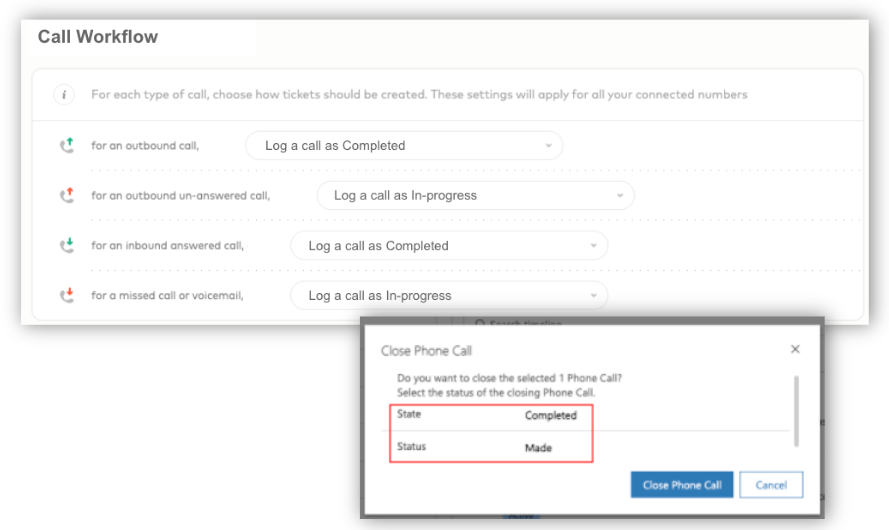Click the inbound answered call phone icon
889x530 pixels.
coord(67,245)
